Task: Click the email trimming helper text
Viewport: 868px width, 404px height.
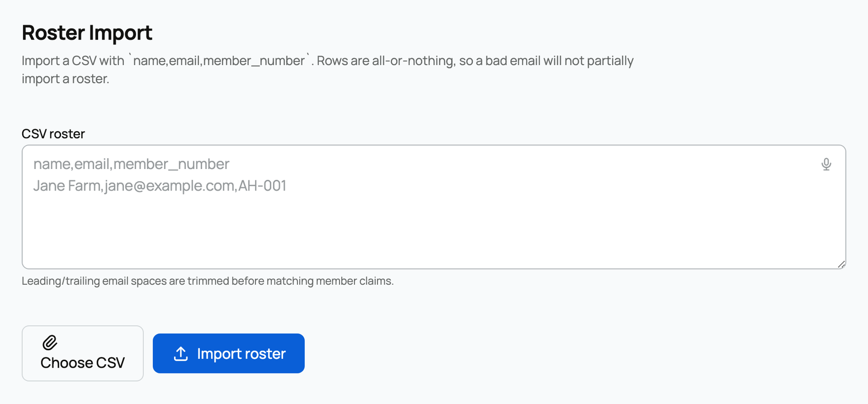Action: tap(208, 281)
